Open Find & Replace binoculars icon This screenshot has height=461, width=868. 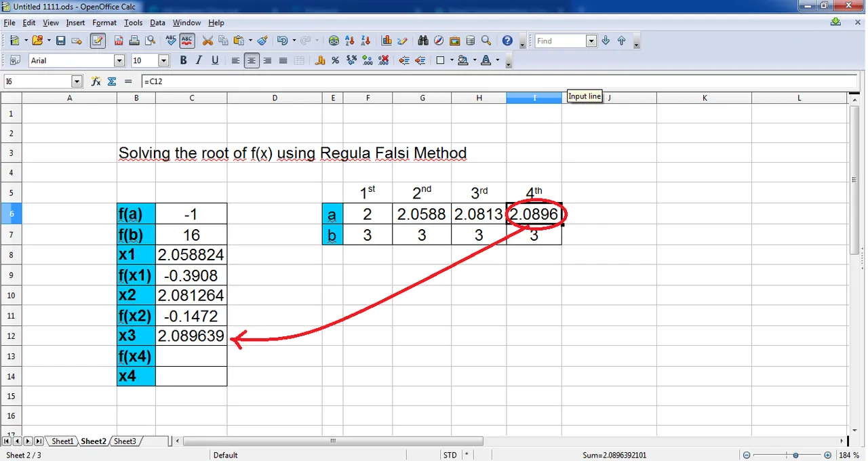(423, 41)
